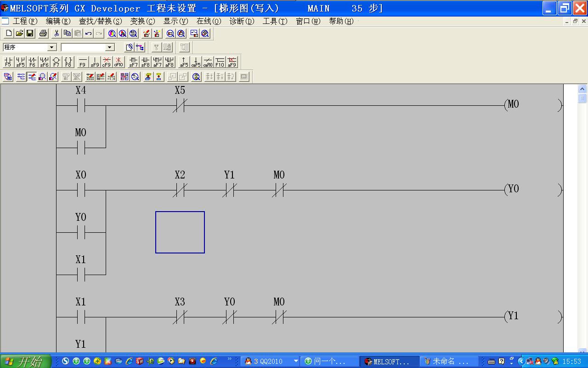Open the empty dropdown beside 程序
Screen dimensions: 588x368
pyautogui.click(x=110, y=47)
